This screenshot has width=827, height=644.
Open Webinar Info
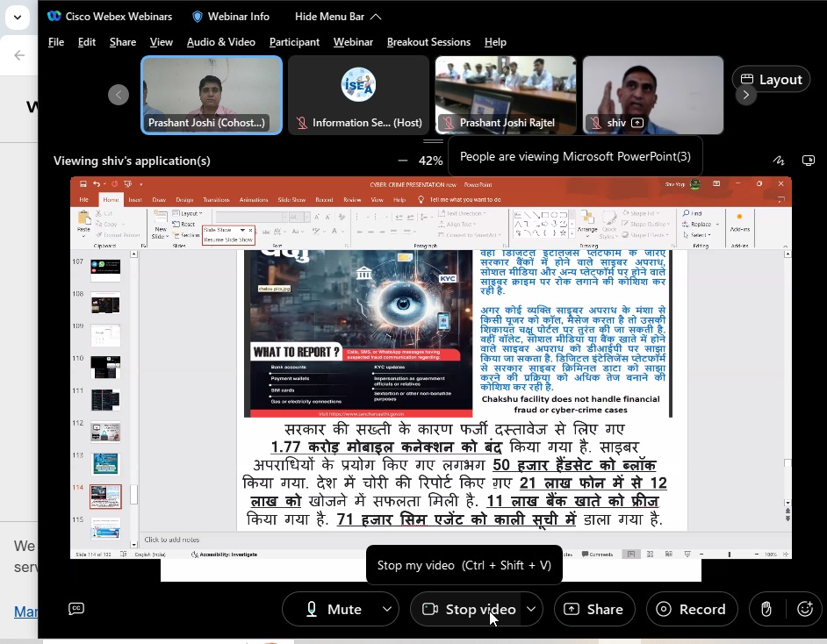tap(231, 17)
